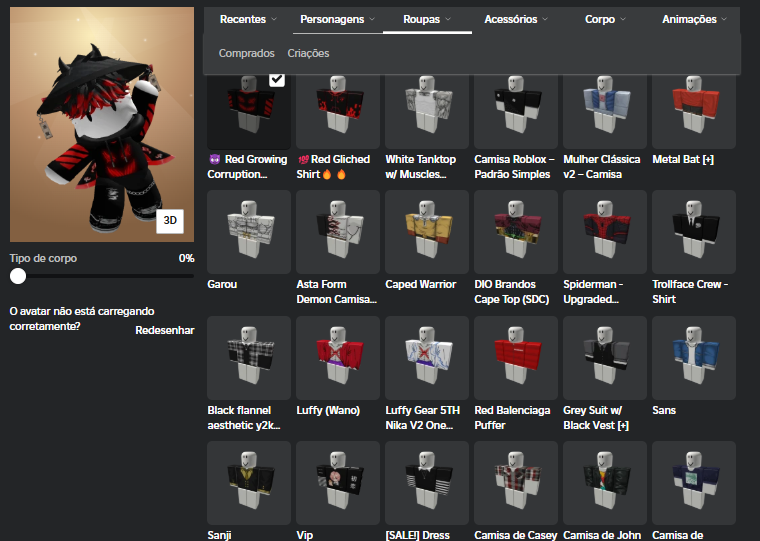Expand the Roupas dropdown chevron
The height and width of the screenshot is (541, 760).
448,19
